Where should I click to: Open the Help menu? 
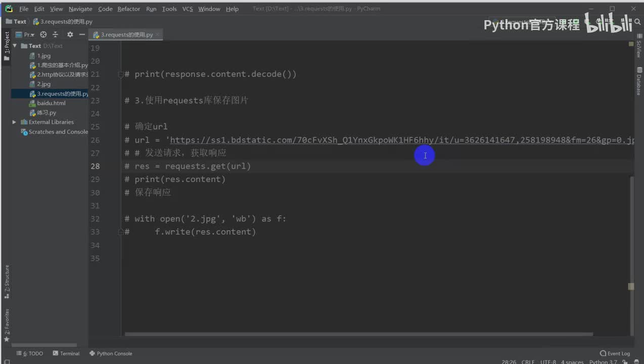(232, 9)
